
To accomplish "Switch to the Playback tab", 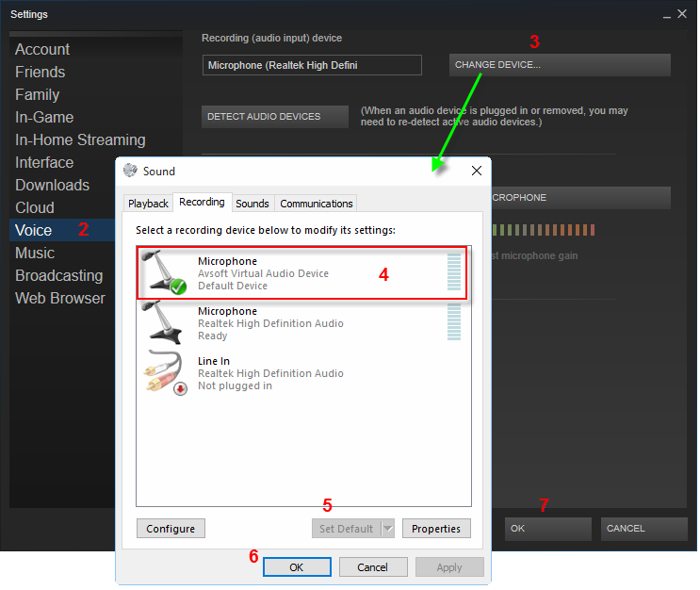I will (x=148, y=204).
